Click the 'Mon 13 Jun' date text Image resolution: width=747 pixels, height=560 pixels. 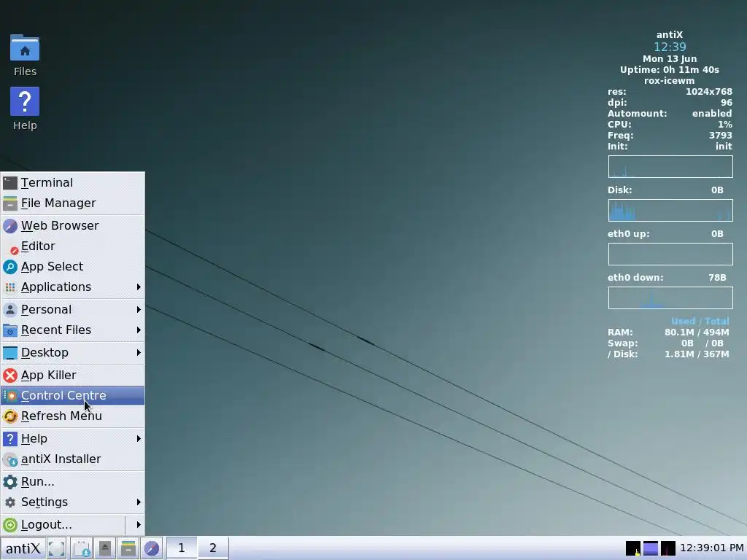click(x=670, y=58)
